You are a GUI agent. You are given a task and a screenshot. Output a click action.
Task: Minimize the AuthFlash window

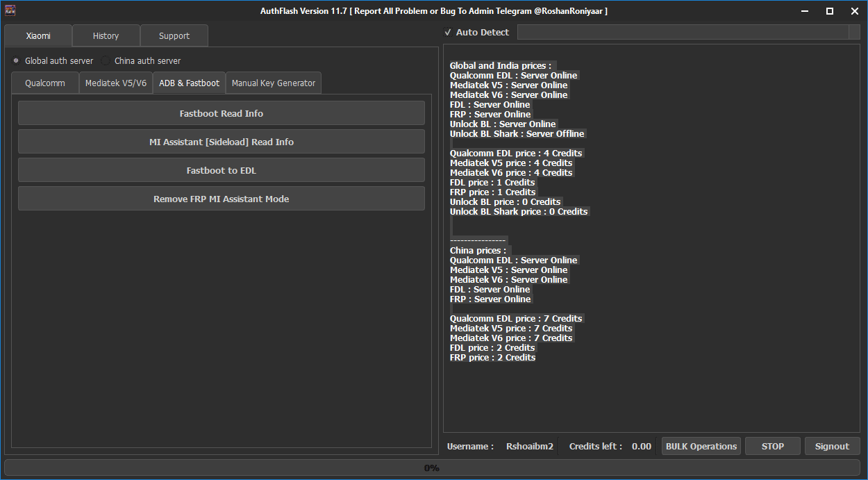(x=804, y=11)
